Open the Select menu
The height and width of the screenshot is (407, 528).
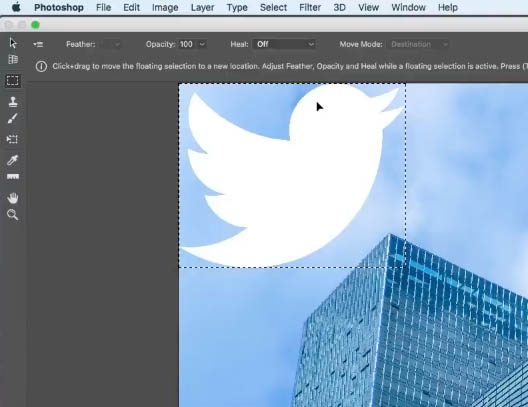[273, 7]
